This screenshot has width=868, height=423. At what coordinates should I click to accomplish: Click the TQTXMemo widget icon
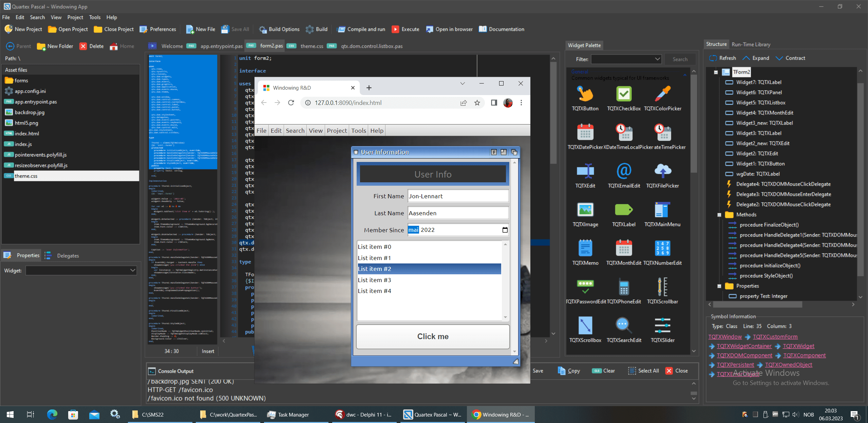coord(585,248)
